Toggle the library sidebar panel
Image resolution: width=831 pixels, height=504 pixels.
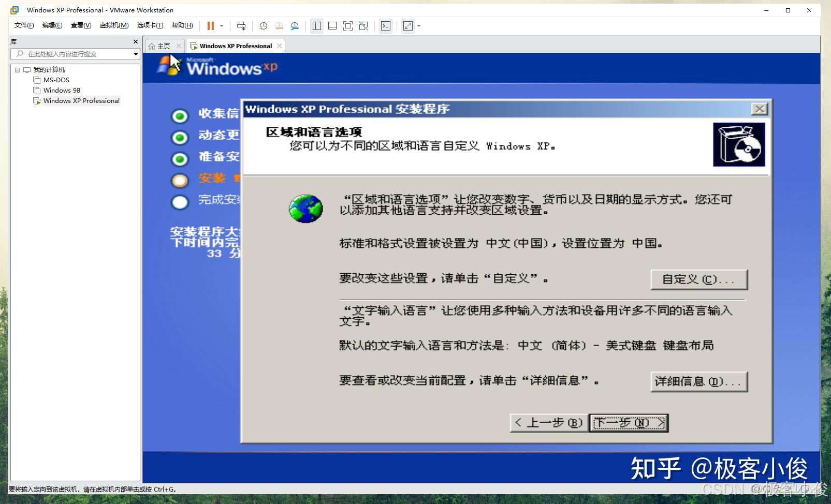pyautogui.click(x=316, y=26)
